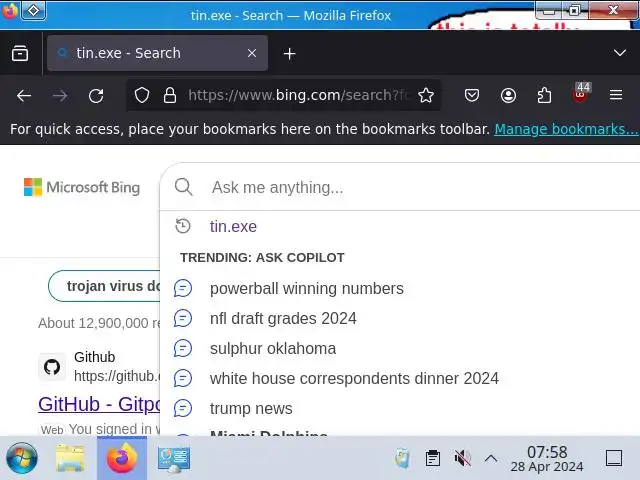Open Firefox hamburger application menu
The width and height of the screenshot is (640, 480).
pos(616,95)
